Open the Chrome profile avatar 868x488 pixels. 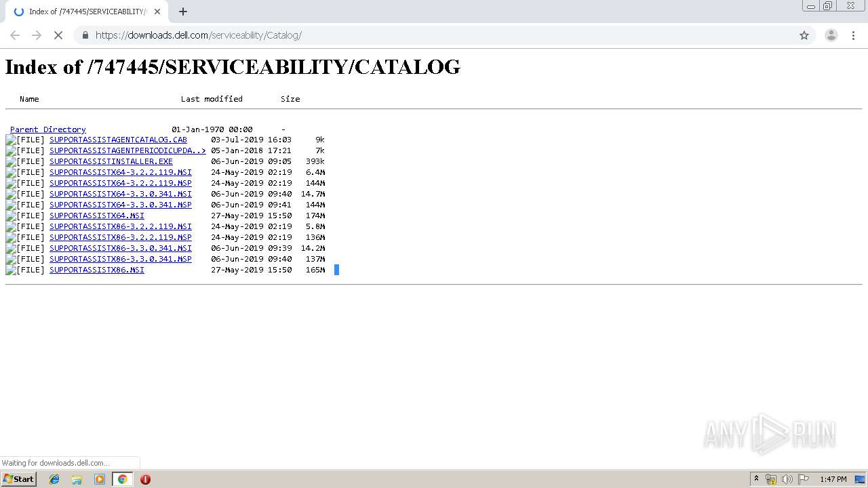pyautogui.click(x=831, y=35)
